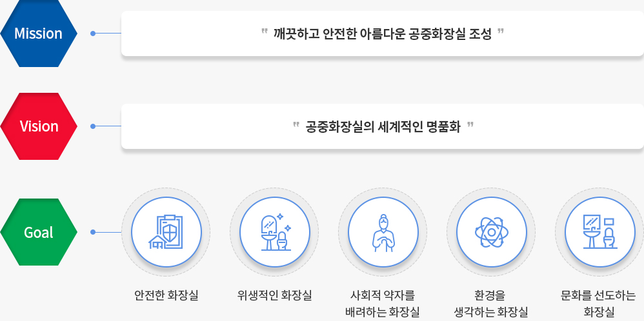This screenshot has width=644, height=321.
Task: Select the elderly person icon circle
Action: [x=383, y=232]
